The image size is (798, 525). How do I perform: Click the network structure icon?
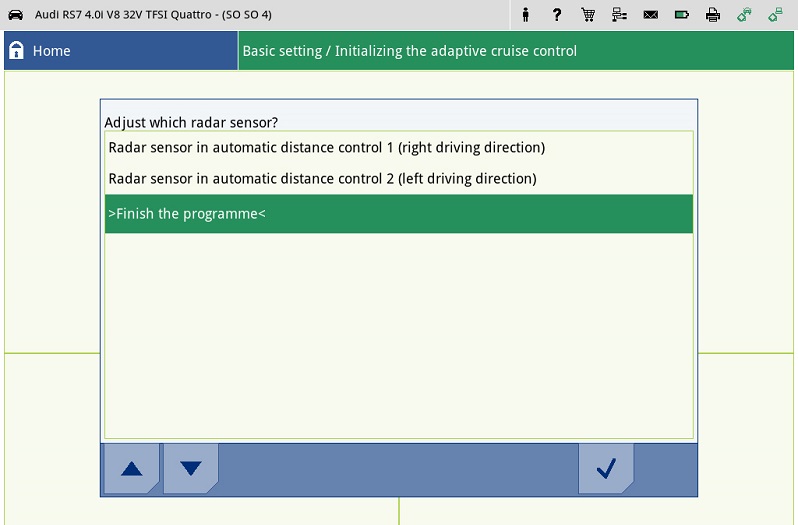(619, 15)
